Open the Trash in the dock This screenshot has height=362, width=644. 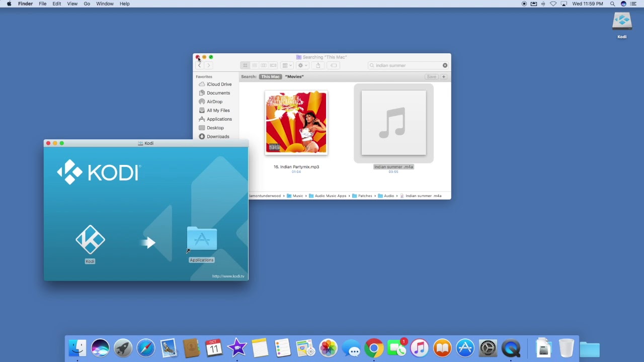coord(567,348)
